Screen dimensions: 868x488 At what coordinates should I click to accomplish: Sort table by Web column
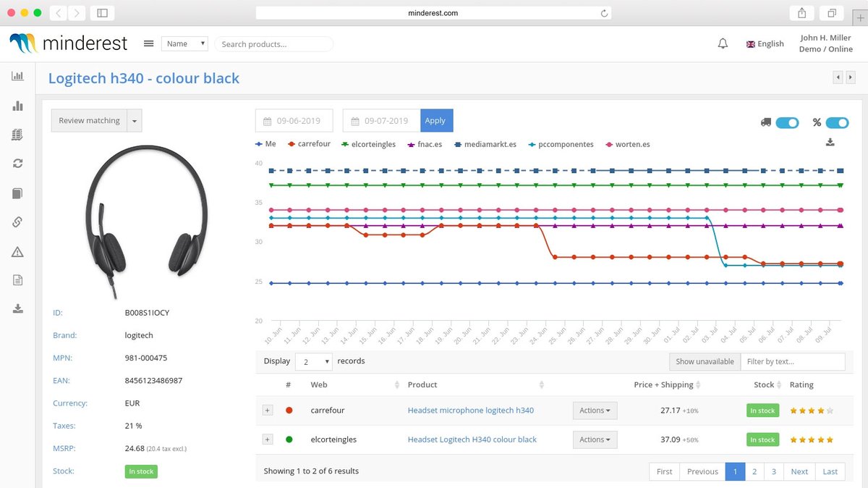tap(354, 384)
